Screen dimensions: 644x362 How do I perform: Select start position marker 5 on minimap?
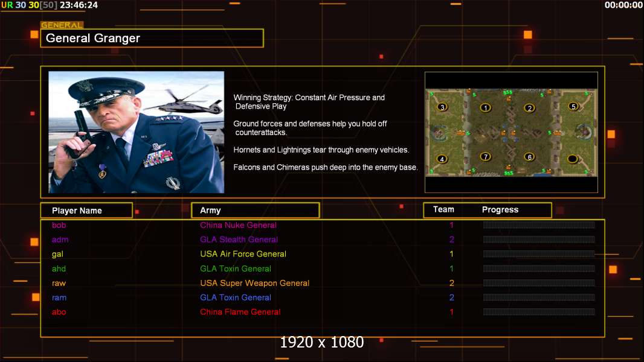(x=573, y=107)
